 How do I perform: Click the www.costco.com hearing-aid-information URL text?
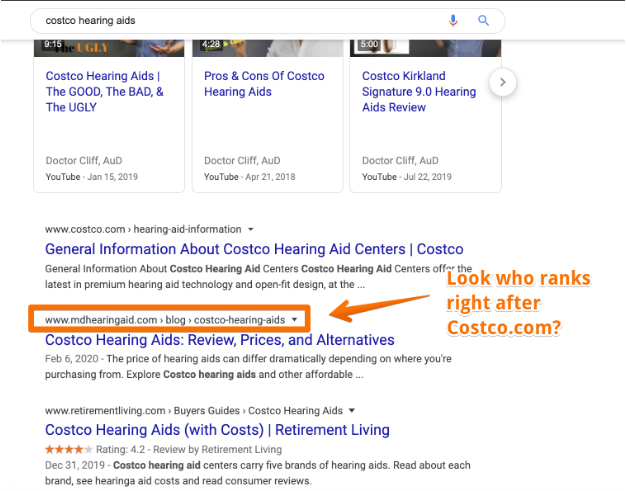click(x=143, y=230)
